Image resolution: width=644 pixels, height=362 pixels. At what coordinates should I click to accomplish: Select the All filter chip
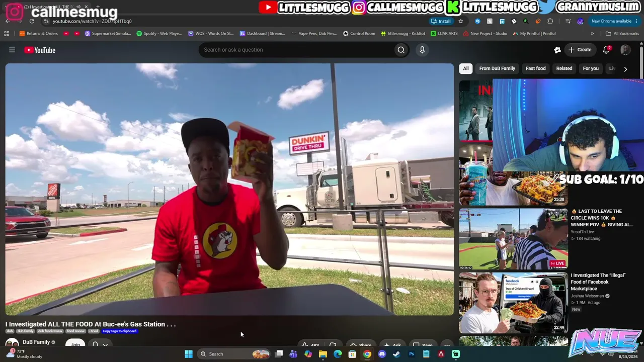pyautogui.click(x=466, y=68)
